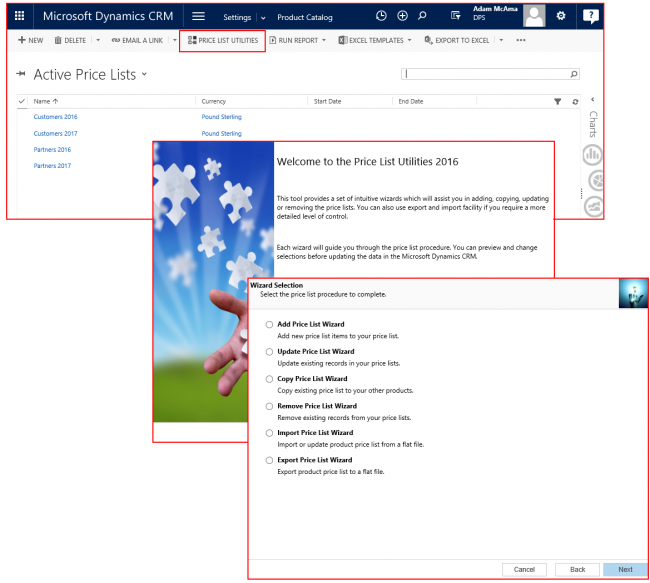Expand EXCEL TEMPLATES dropdown arrow
Image resolution: width=650 pixels, height=583 pixels.
tap(410, 40)
